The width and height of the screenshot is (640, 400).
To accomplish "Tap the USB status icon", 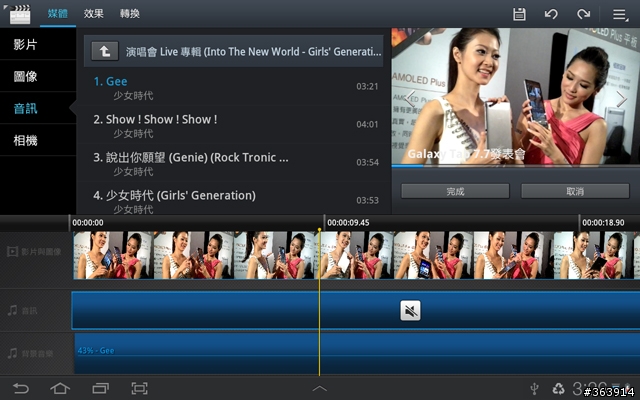I will [534, 389].
